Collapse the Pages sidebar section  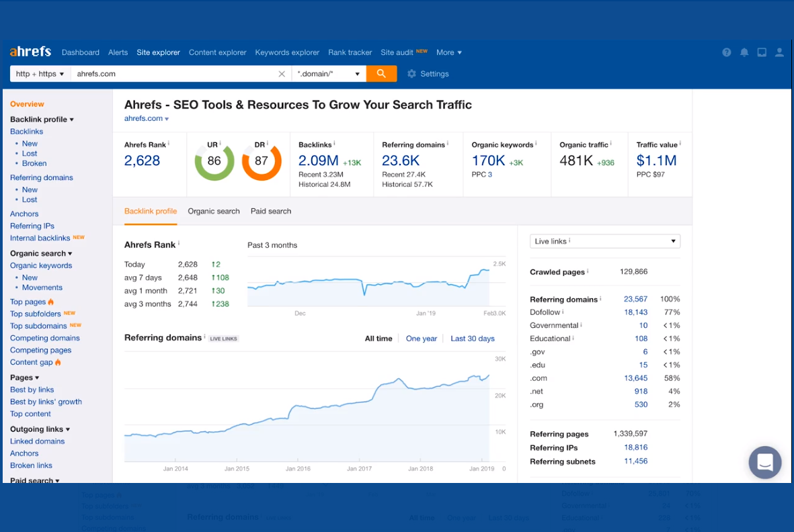[x=24, y=378]
